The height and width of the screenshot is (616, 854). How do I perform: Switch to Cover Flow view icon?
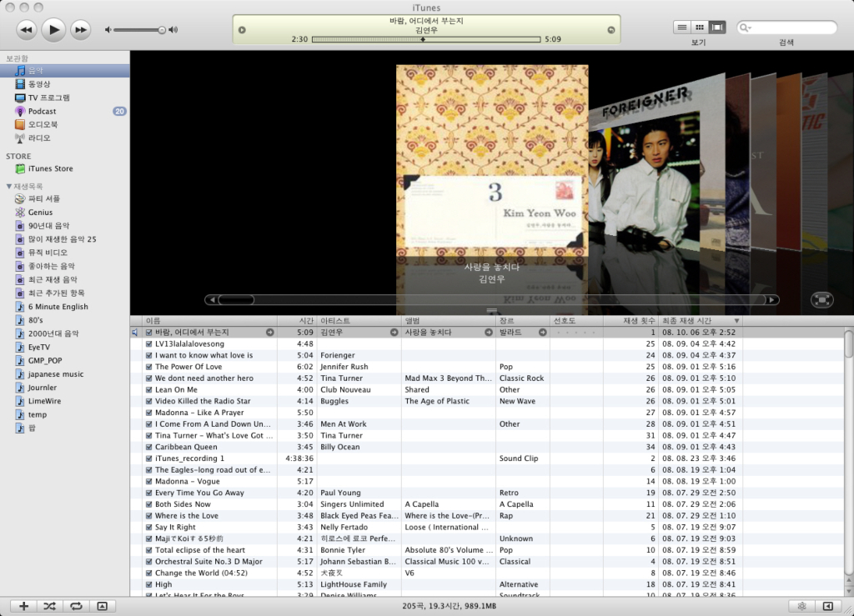[x=717, y=28]
